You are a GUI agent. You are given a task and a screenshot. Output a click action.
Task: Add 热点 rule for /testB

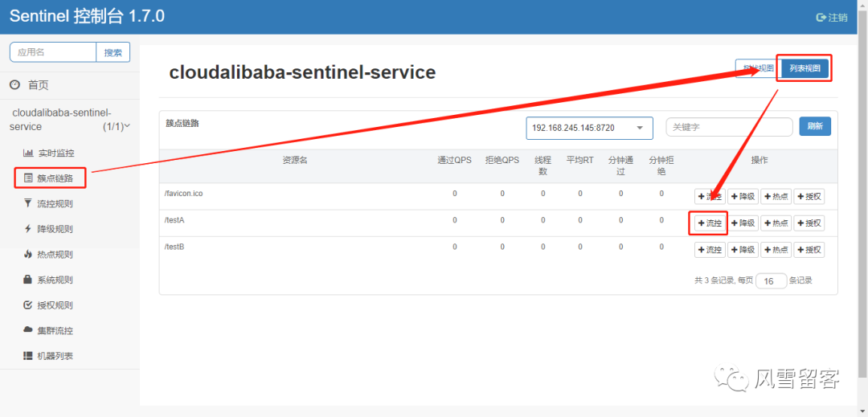[776, 249]
